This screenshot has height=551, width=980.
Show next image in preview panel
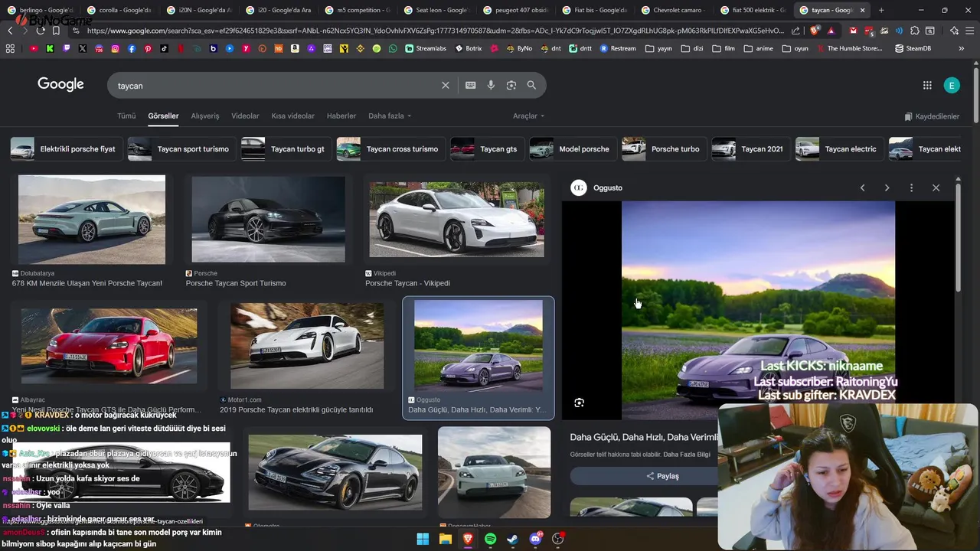pyautogui.click(x=887, y=187)
